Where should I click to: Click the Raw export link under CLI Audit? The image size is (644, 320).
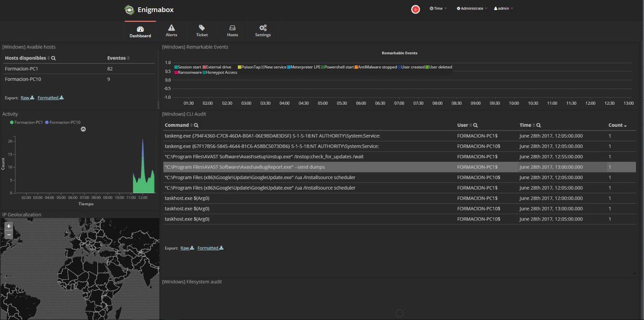pos(184,248)
